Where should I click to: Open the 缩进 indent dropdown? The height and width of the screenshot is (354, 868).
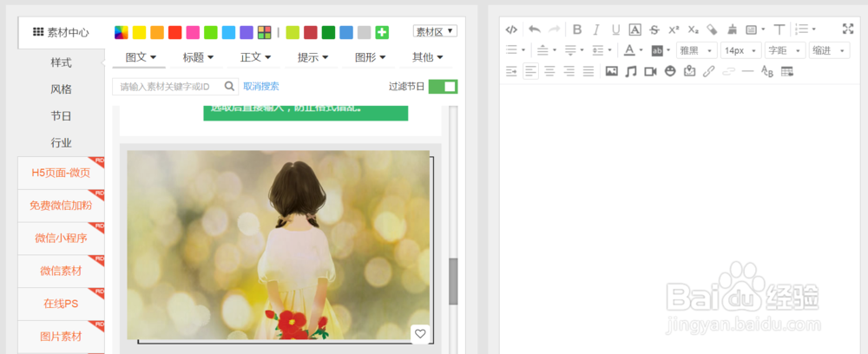pyautogui.click(x=829, y=50)
